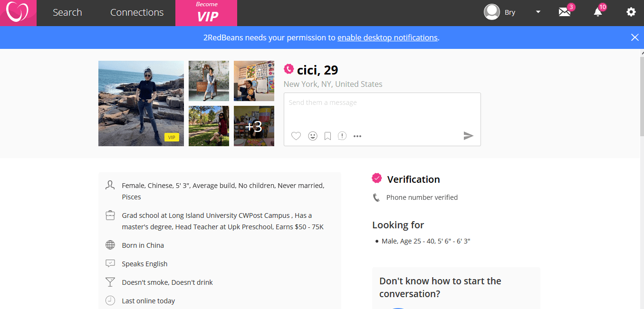
Task: Click the Don't know how to start heading
Action: (440, 287)
